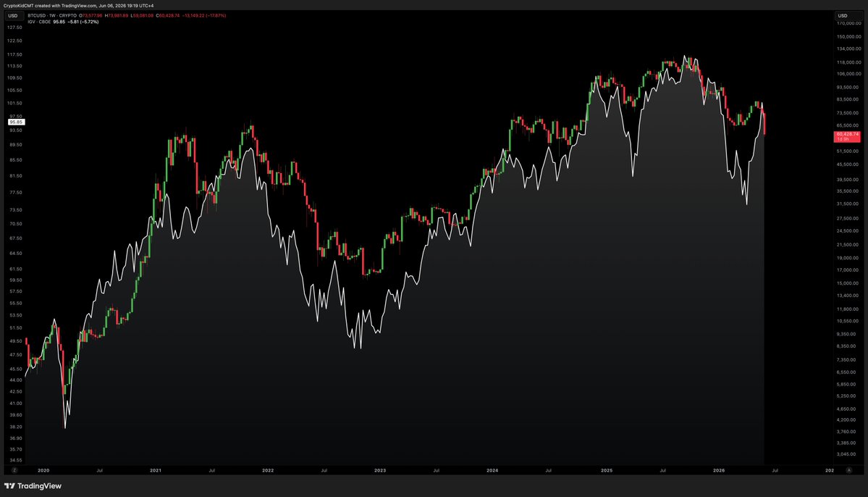The height and width of the screenshot is (497, 868).
Task: Click the 3,045.00 level on the right price scale
Action: point(848,454)
